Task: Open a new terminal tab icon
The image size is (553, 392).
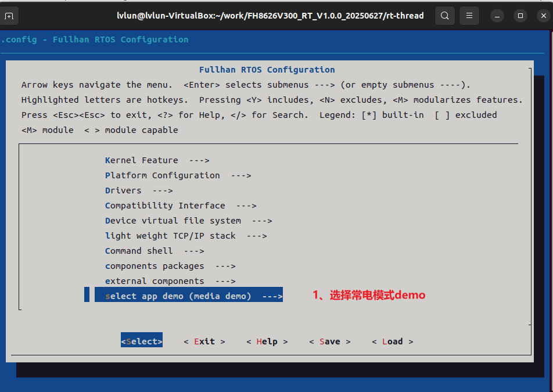Action: click(x=9, y=16)
